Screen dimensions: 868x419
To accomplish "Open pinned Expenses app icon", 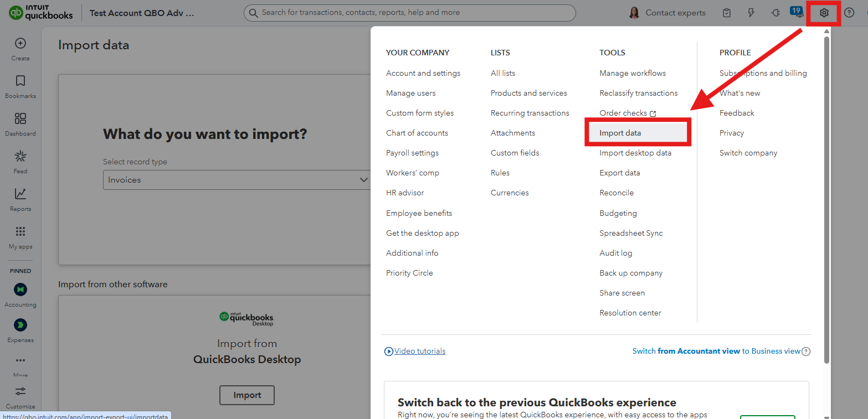I will [x=20, y=325].
